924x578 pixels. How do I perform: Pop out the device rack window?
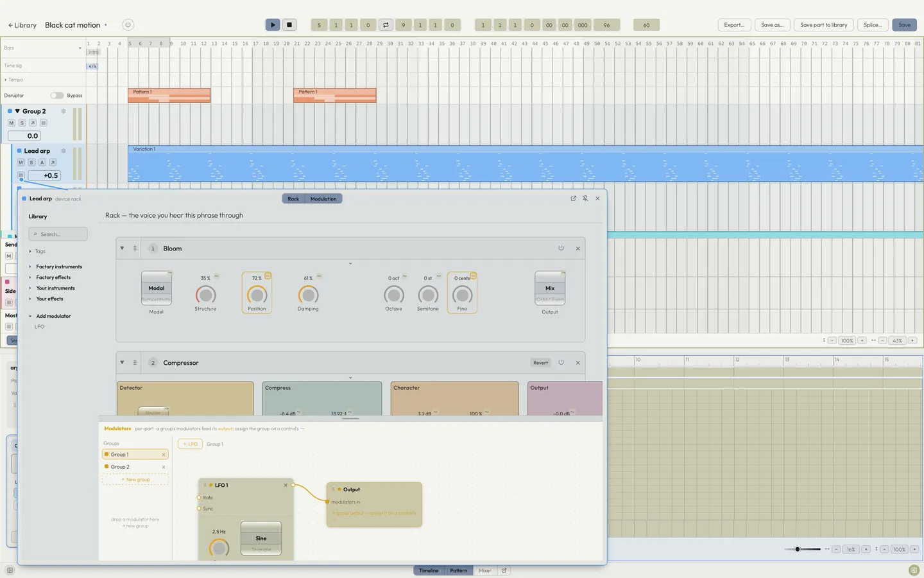573,198
